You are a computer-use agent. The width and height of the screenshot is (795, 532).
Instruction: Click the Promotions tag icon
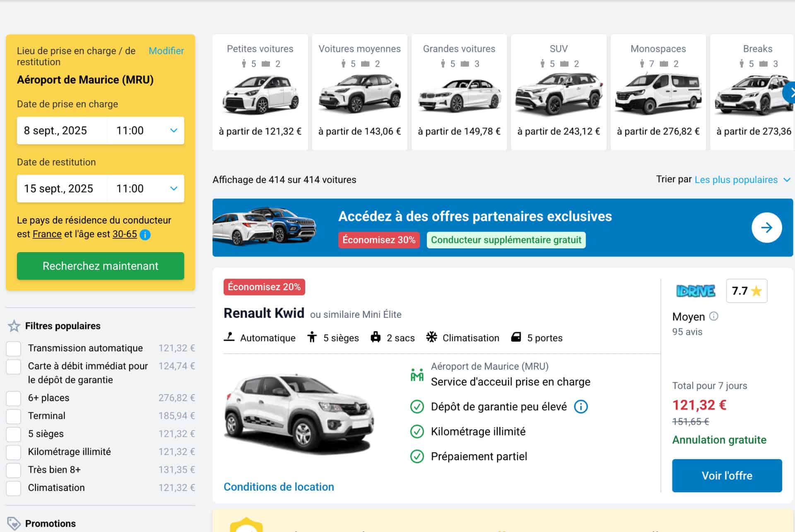[x=14, y=523]
